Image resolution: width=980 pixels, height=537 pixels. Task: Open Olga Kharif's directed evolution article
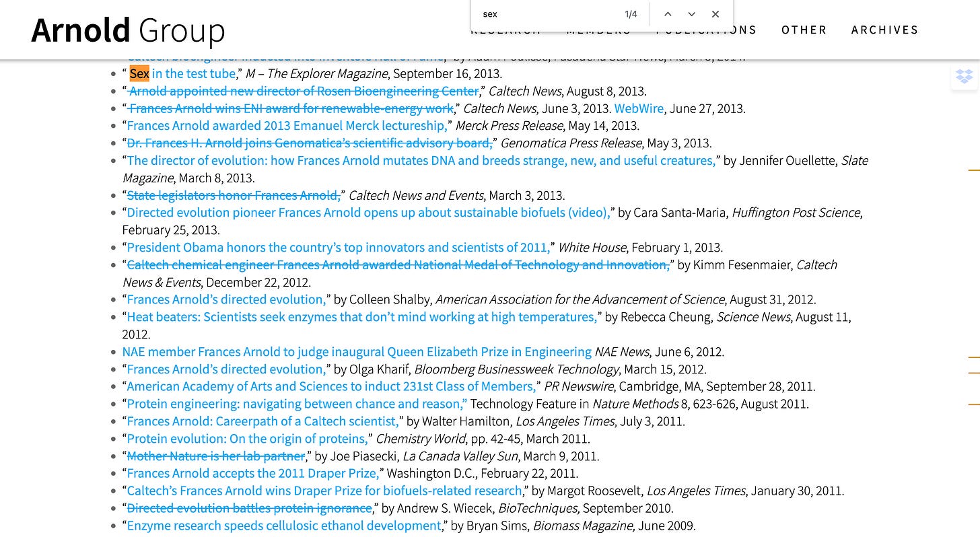pyautogui.click(x=227, y=369)
